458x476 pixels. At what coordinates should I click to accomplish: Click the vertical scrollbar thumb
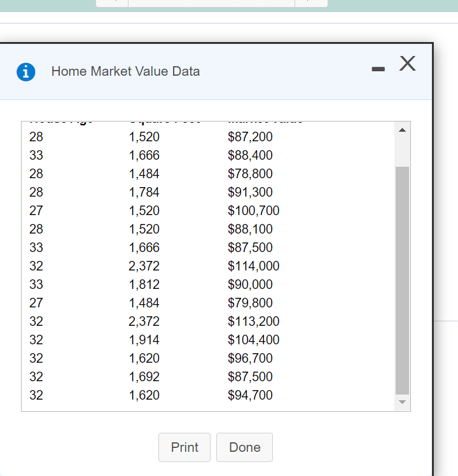(x=402, y=280)
